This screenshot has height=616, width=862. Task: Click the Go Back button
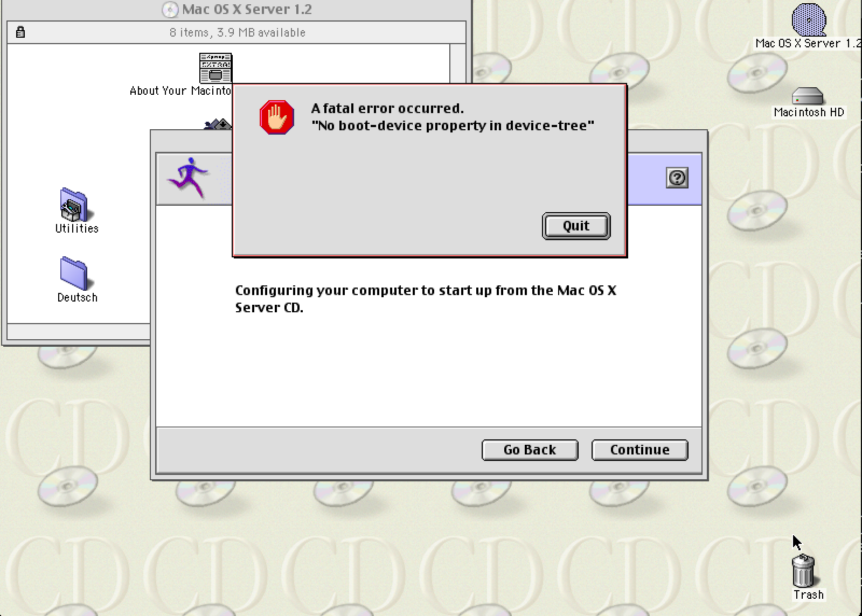point(530,450)
